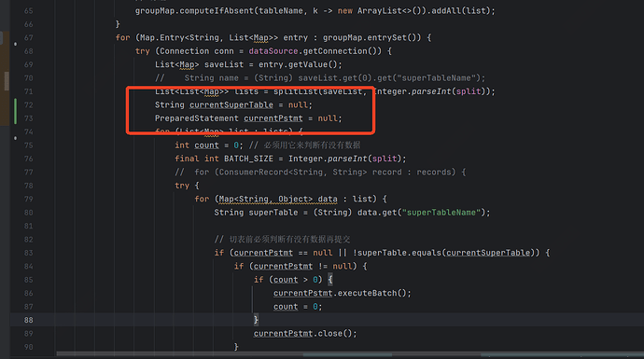Click the horizontal scrollbar at editor bottom

[350, 354]
